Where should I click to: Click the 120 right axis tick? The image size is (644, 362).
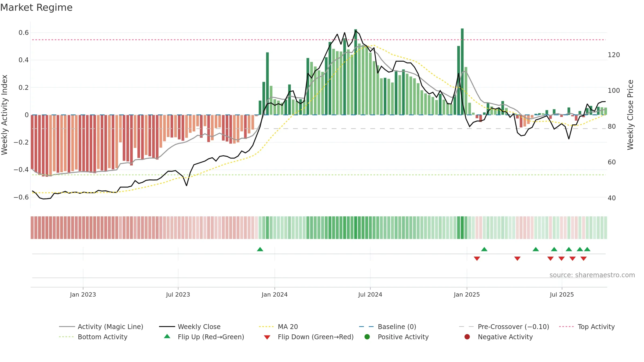(614, 55)
